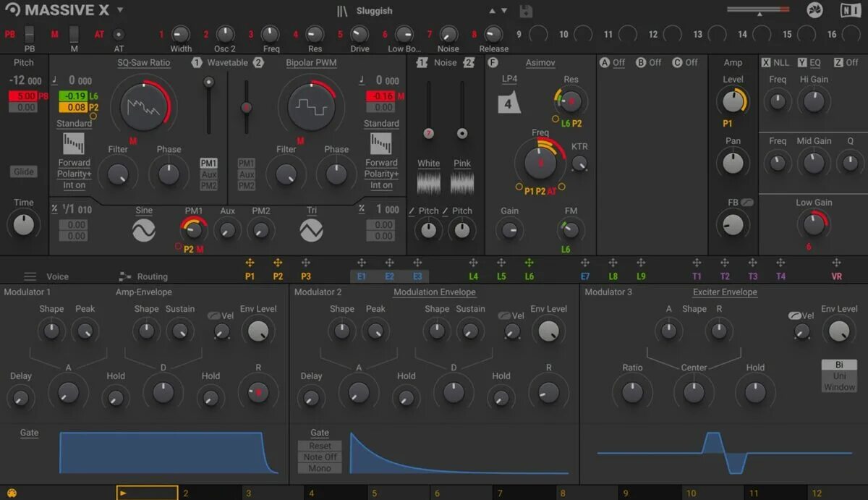Open the Massive X main menu arrow
Image resolution: width=868 pixels, height=500 pixels.
click(120, 10)
